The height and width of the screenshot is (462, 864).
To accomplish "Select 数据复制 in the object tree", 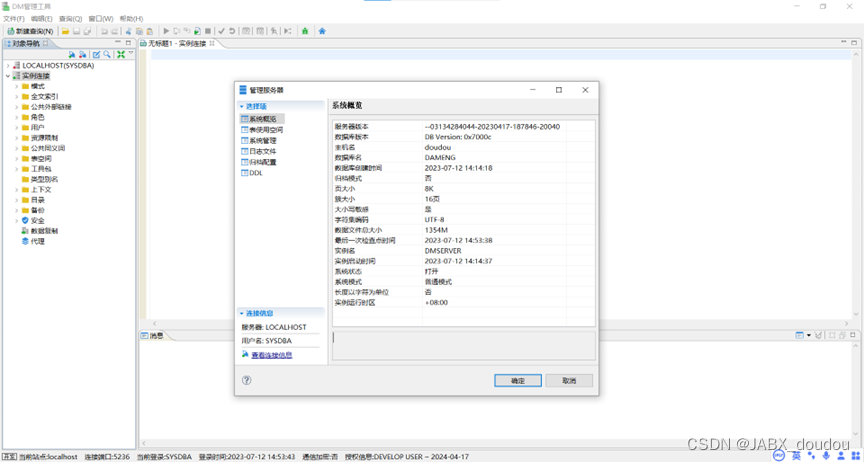I will [44, 231].
